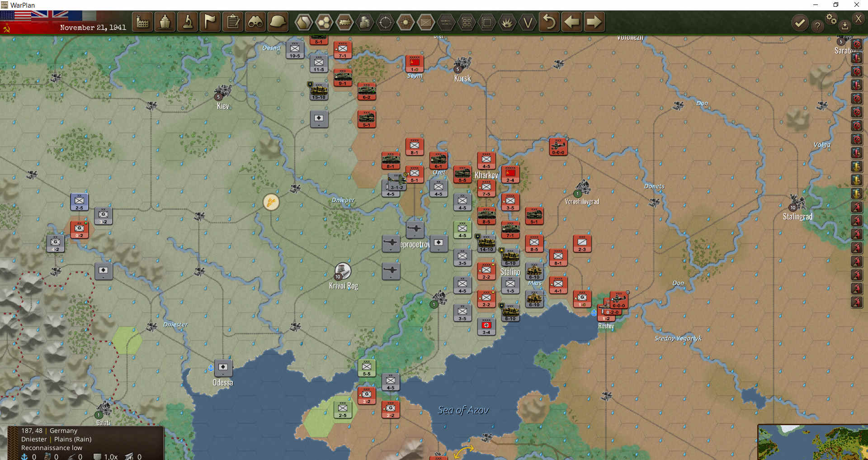Screen dimensions: 868x460
Task: Toggle the sun weather overlay
Action: tap(406, 22)
